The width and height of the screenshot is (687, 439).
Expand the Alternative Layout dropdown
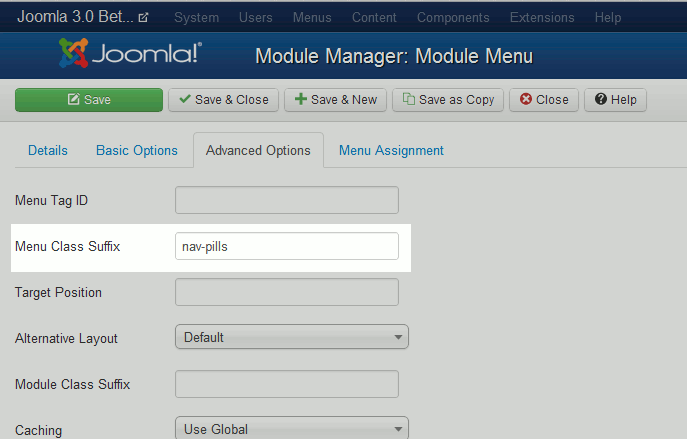pyautogui.click(x=292, y=338)
